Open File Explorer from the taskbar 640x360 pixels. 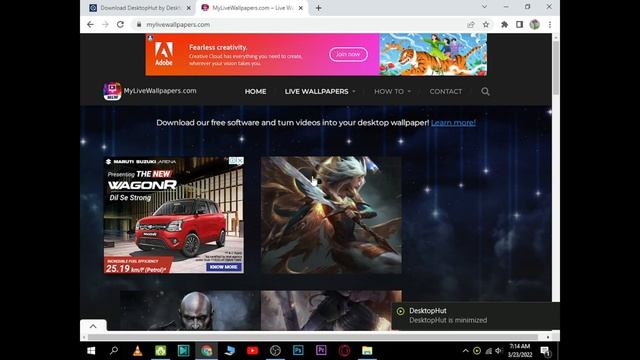pos(367,351)
